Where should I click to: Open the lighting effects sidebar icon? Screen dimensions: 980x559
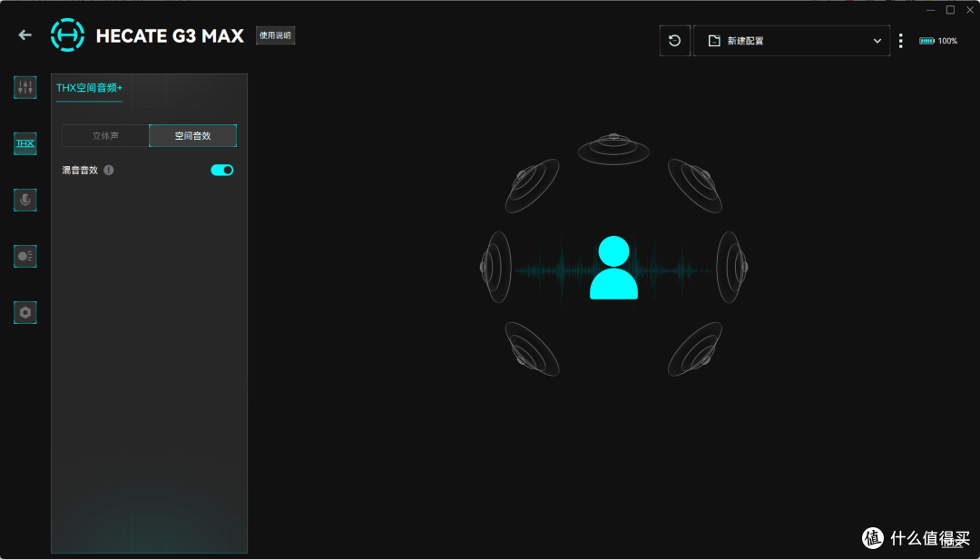[x=25, y=257]
